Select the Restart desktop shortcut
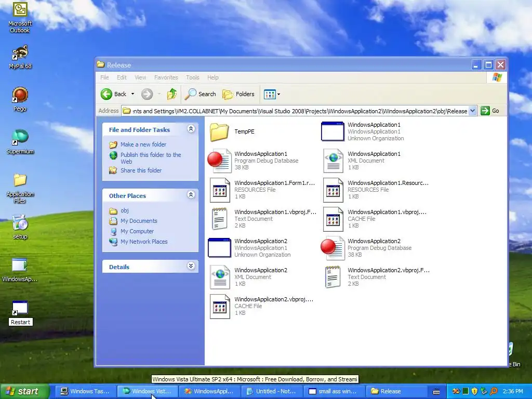This screenshot has height=399, width=532. pyautogui.click(x=20, y=313)
